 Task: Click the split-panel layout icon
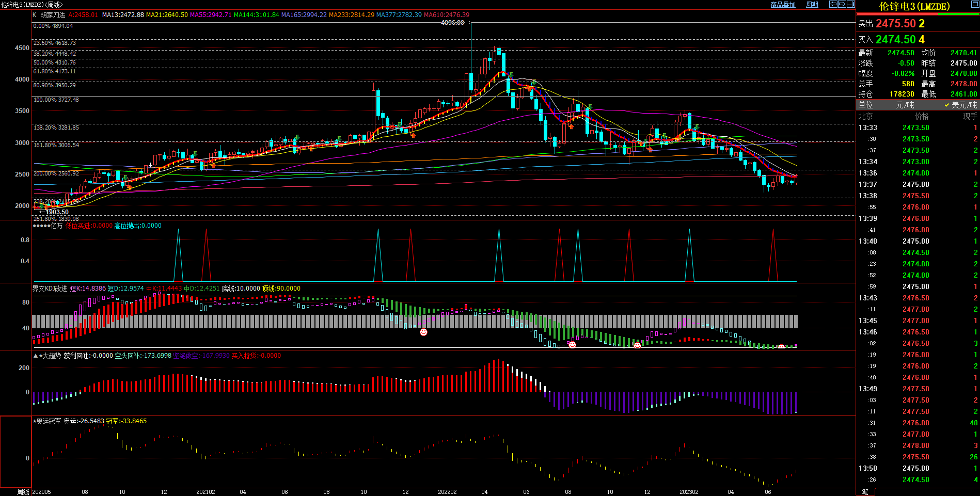[851, 4]
